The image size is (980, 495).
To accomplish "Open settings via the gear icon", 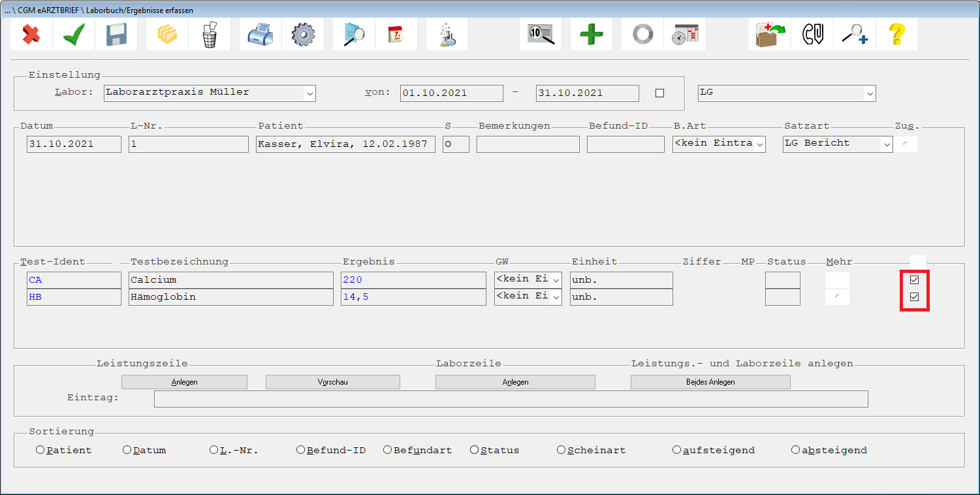I will click(x=303, y=34).
